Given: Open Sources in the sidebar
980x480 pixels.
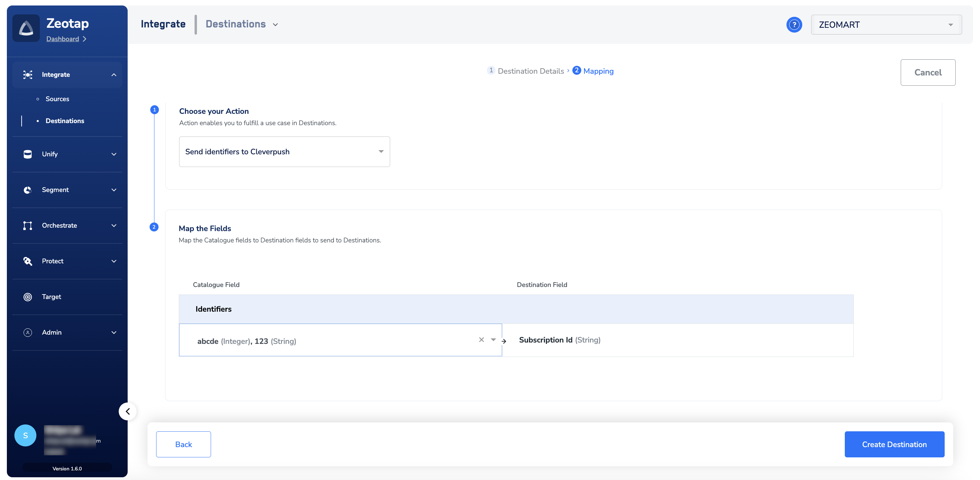Looking at the screenshot, I should [x=57, y=99].
